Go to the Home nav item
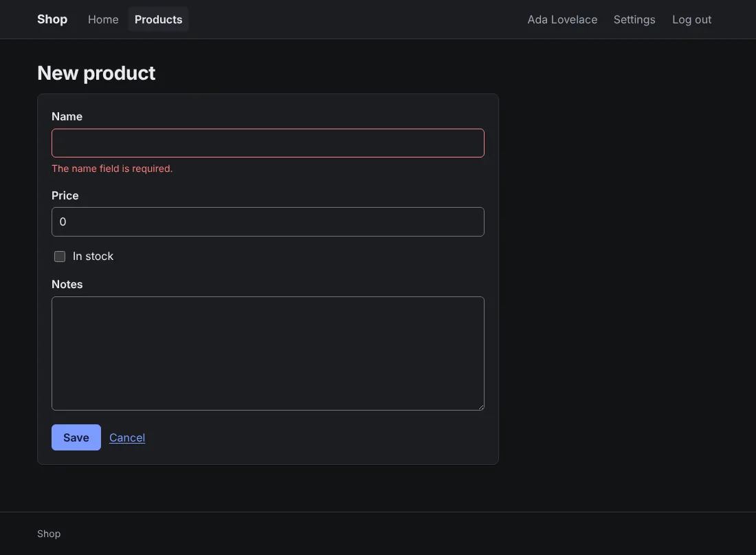 coord(103,19)
